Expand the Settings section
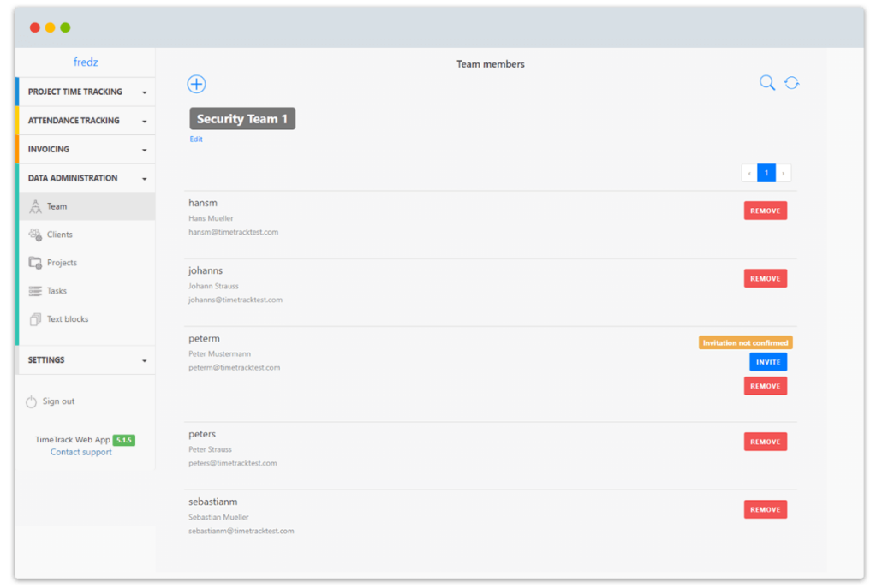Image resolution: width=882 pixels, height=588 pixels. pos(86,360)
